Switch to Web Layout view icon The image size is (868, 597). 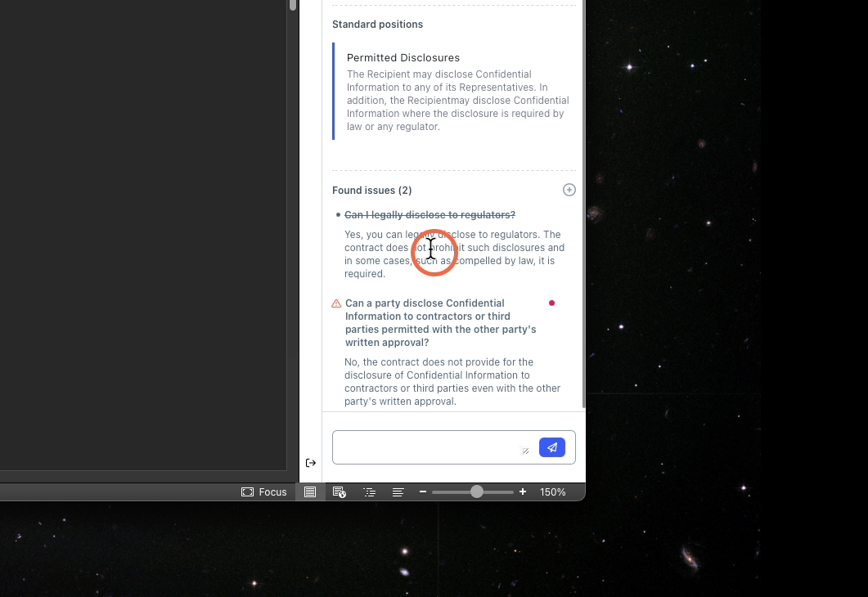coord(339,492)
